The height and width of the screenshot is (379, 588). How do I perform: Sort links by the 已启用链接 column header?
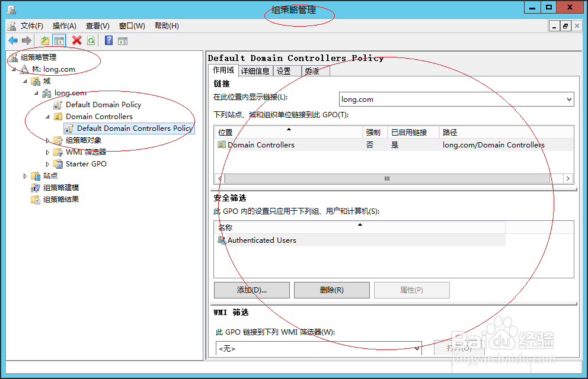pyautogui.click(x=413, y=132)
